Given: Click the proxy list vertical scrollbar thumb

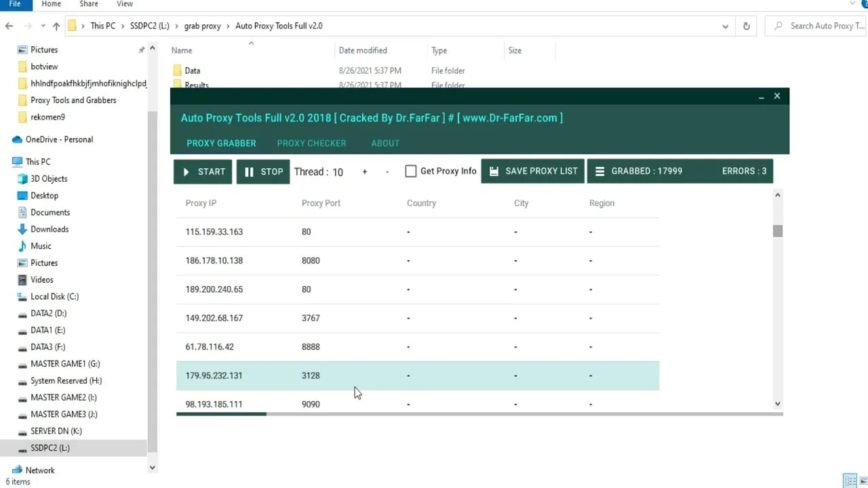Looking at the screenshot, I should (x=778, y=231).
